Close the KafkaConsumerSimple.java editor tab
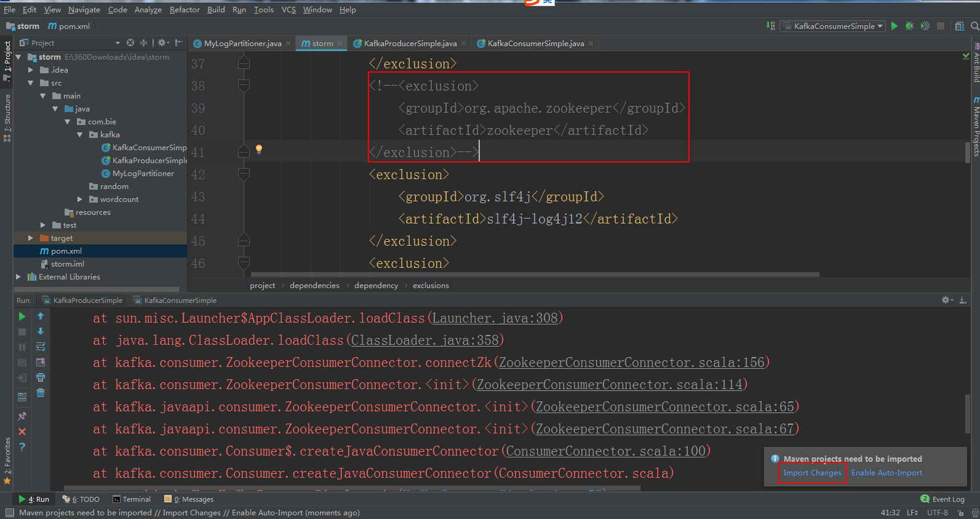Screen dimensions: 980x519 (591, 43)
